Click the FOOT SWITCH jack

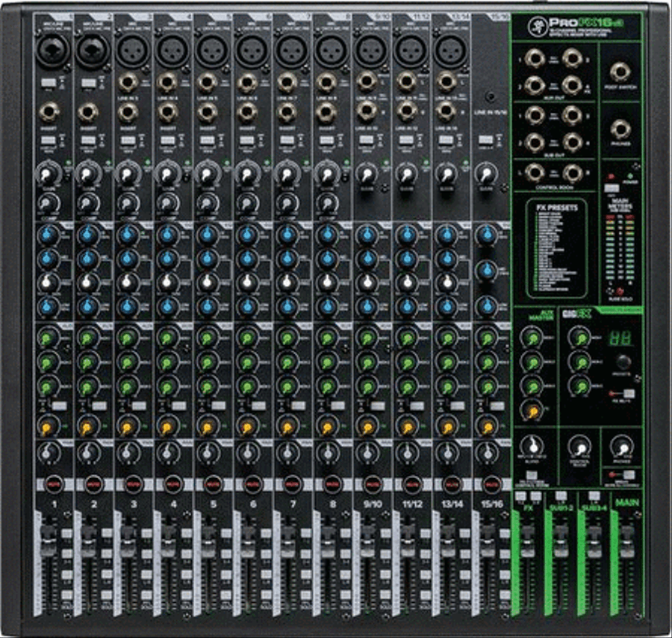620,72
